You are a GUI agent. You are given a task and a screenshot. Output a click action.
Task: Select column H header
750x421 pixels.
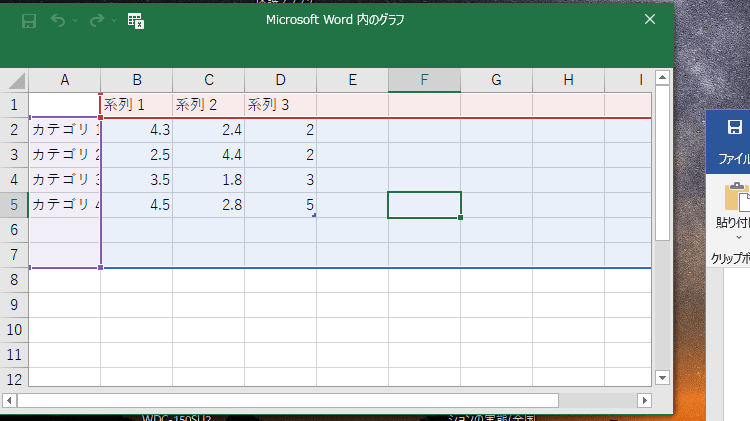pos(569,80)
